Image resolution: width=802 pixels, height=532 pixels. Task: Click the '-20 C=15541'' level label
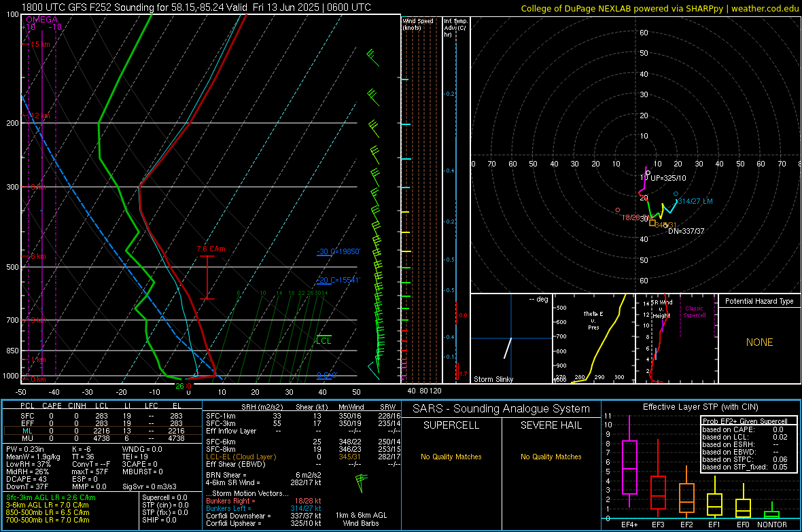pos(338,281)
